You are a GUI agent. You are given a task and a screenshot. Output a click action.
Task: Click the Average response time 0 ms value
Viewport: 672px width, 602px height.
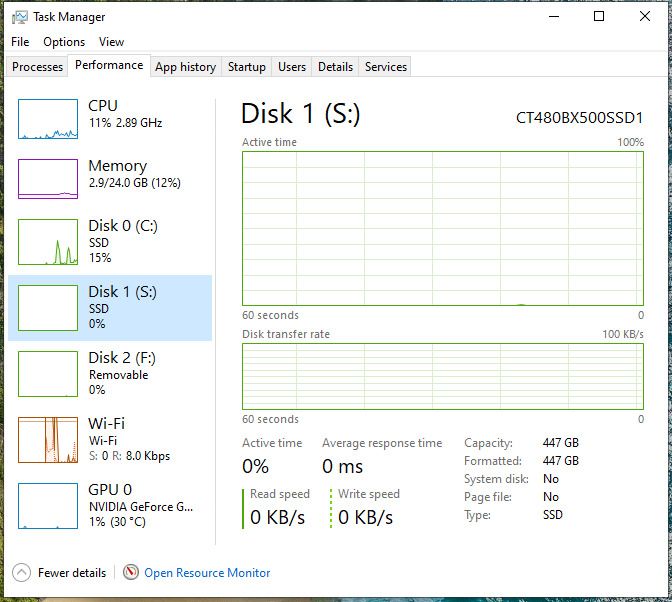tap(342, 466)
